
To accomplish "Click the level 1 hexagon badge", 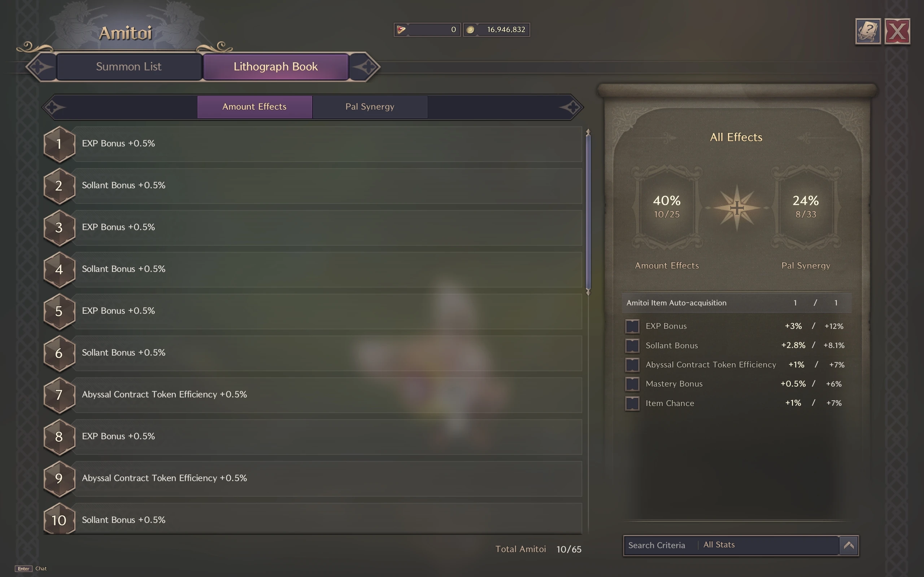I will (59, 144).
